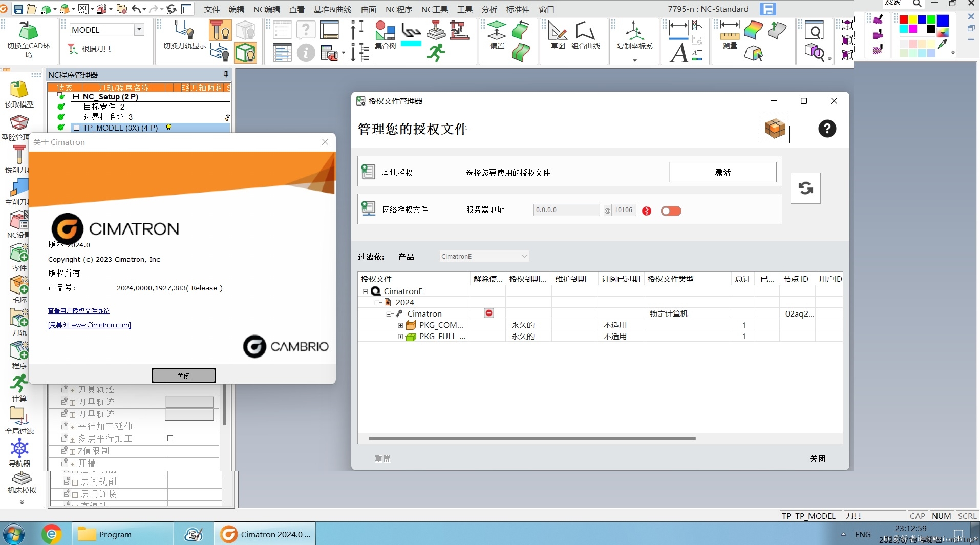Open the 集合树 icon
980x545 pixels.
pyautogui.click(x=385, y=34)
